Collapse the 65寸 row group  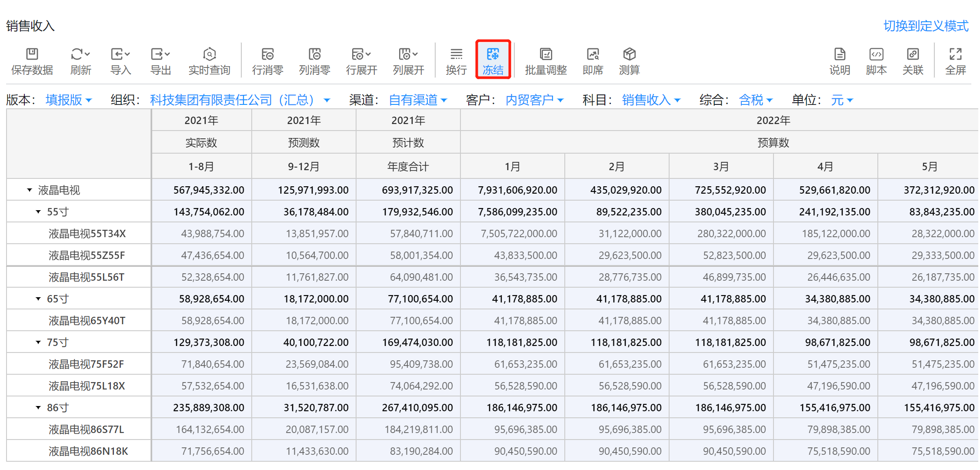point(38,299)
